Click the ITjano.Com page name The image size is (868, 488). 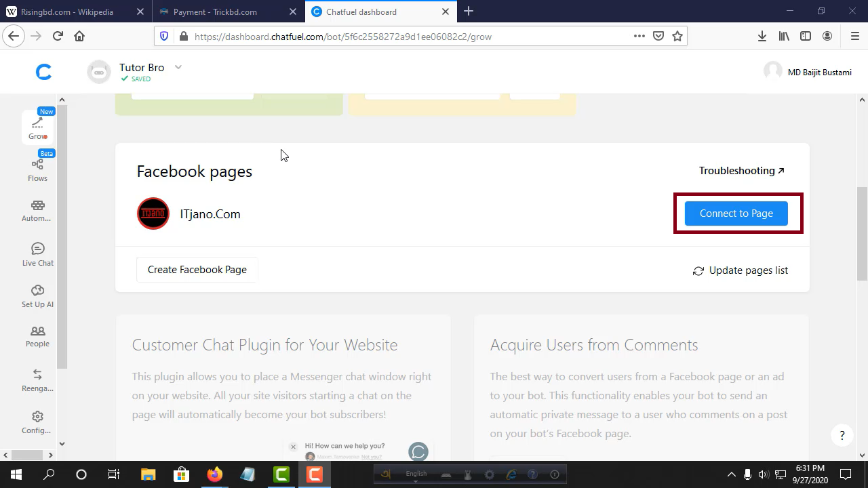point(210,214)
